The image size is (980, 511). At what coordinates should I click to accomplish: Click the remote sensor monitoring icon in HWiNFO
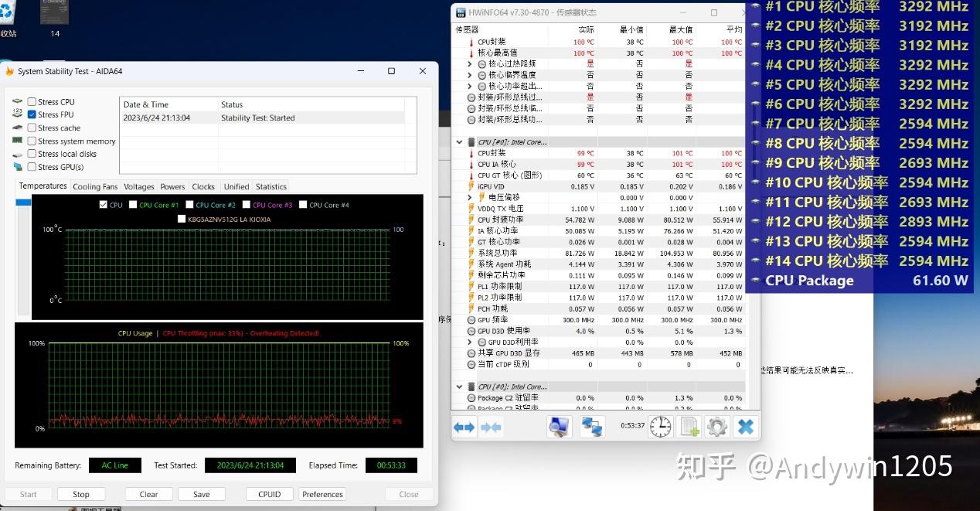592,426
